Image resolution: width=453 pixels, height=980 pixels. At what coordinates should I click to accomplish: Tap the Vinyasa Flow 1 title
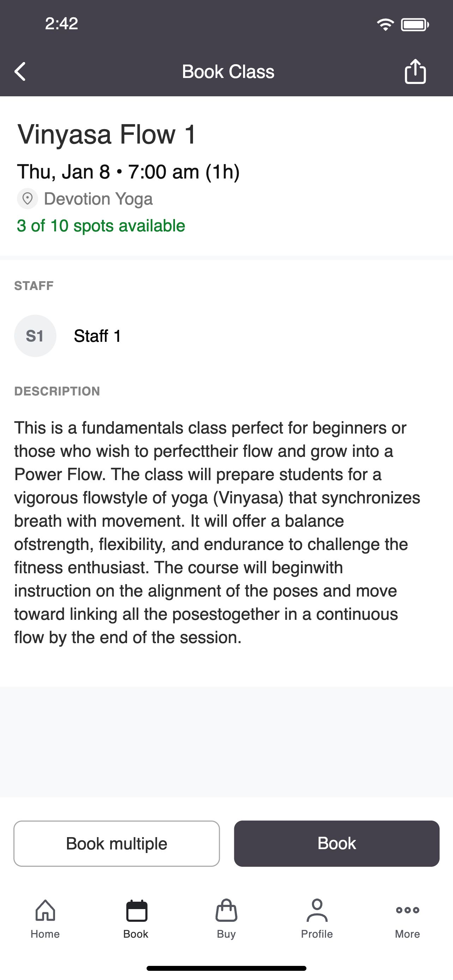pyautogui.click(x=107, y=134)
